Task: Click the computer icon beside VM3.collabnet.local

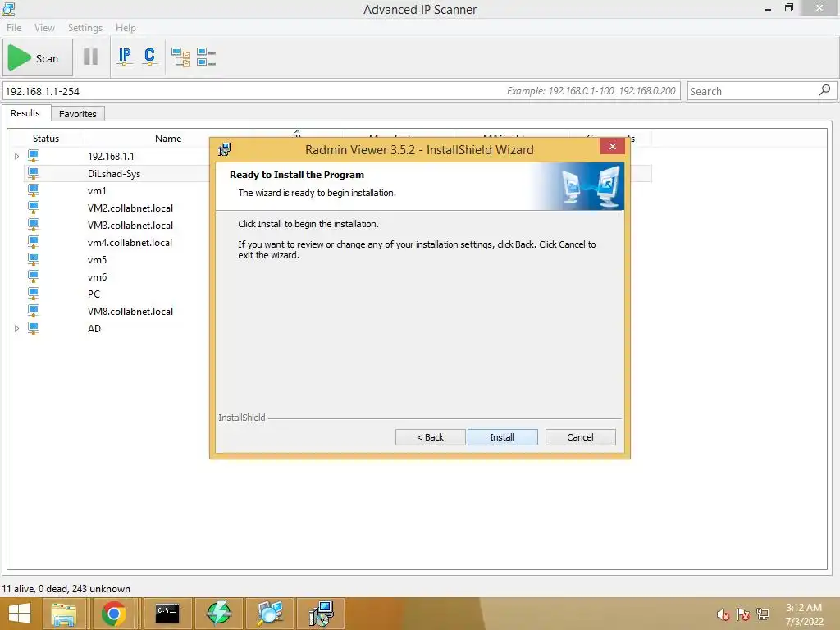Action: click(x=34, y=225)
